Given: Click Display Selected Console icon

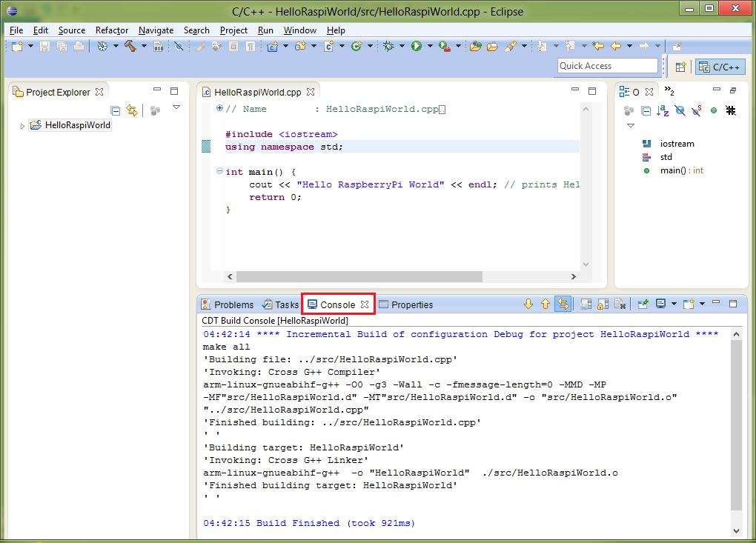Looking at the screenshot, I should coord(660,304).
